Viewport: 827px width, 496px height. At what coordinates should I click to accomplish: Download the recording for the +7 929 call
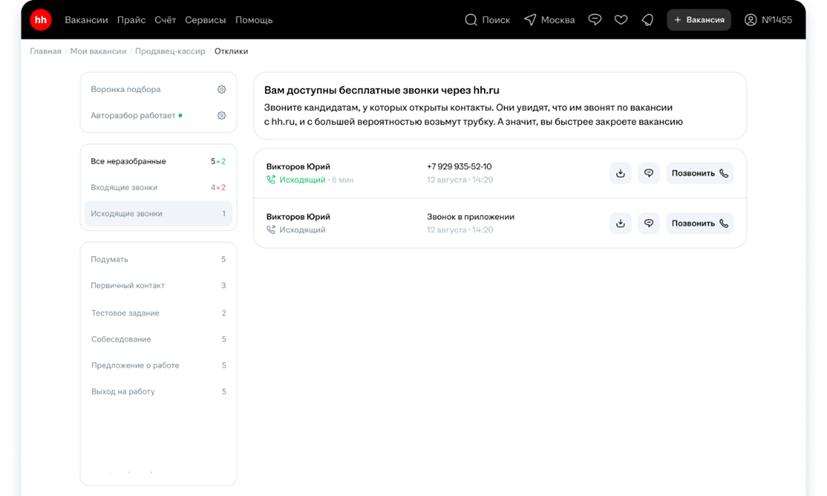coord(620,173)
